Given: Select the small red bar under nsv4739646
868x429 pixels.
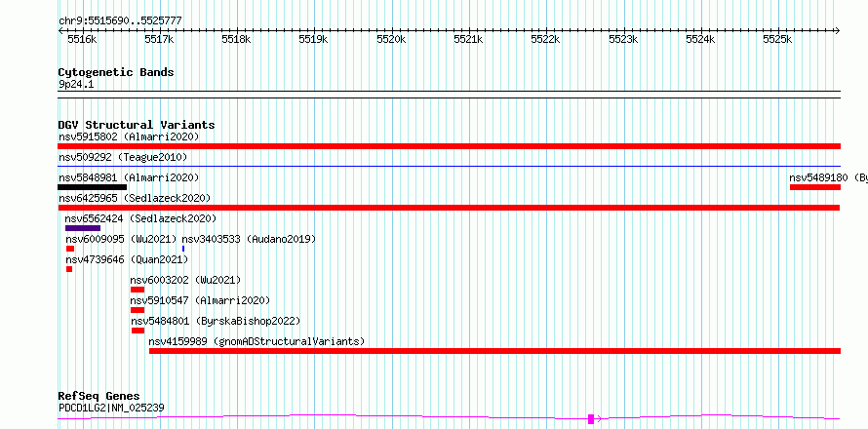Looking at the screenshot, I should point(69,269).
